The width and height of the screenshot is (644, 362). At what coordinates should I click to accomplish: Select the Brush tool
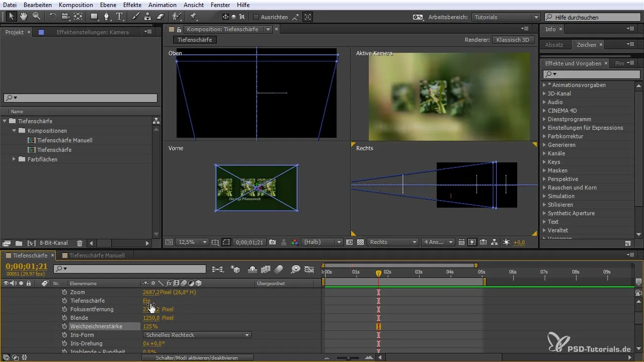pos(135,17)
